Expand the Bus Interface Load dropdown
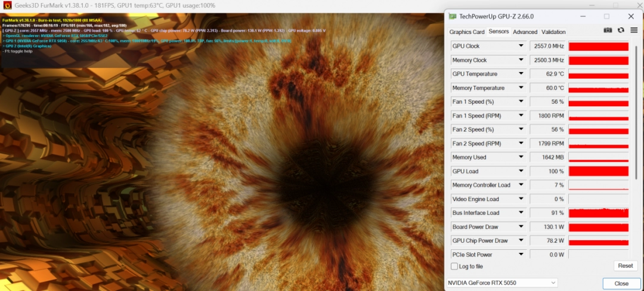Image resolution: width=644 pixels, height=291 pixels. coord(521,213)
